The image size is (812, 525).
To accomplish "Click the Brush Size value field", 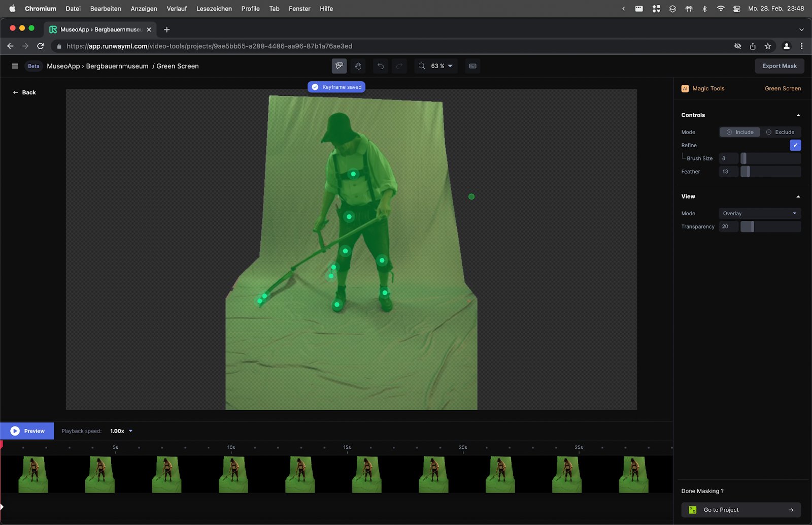I will 728,158.
